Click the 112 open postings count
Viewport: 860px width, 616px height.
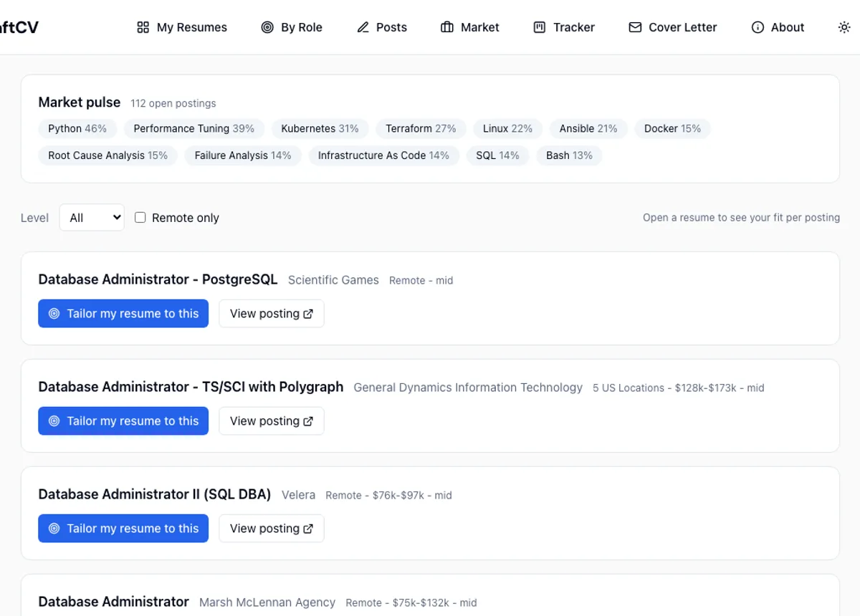click(173, 103)
